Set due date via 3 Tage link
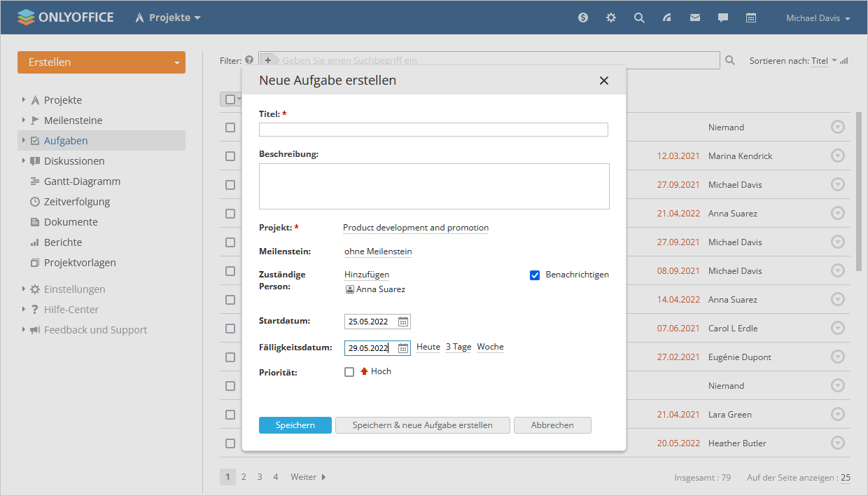Viewport: 868px width, 496px height. tap(458, 347)
